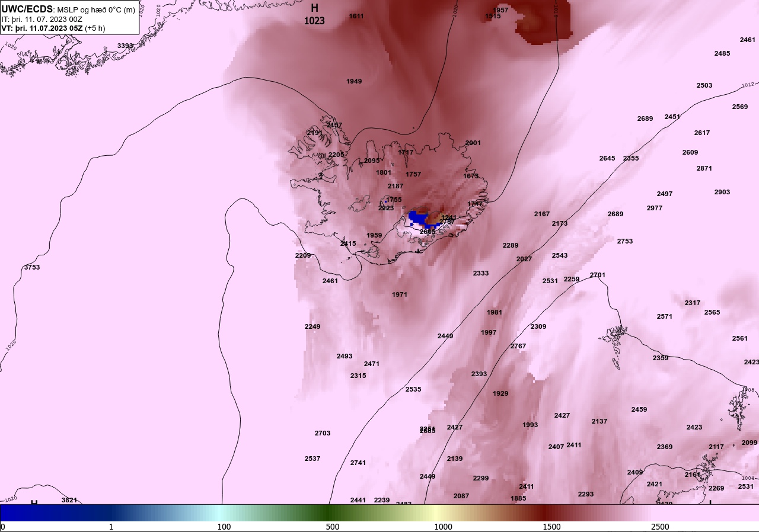Click the 2871 height value

tap(704, 168)
